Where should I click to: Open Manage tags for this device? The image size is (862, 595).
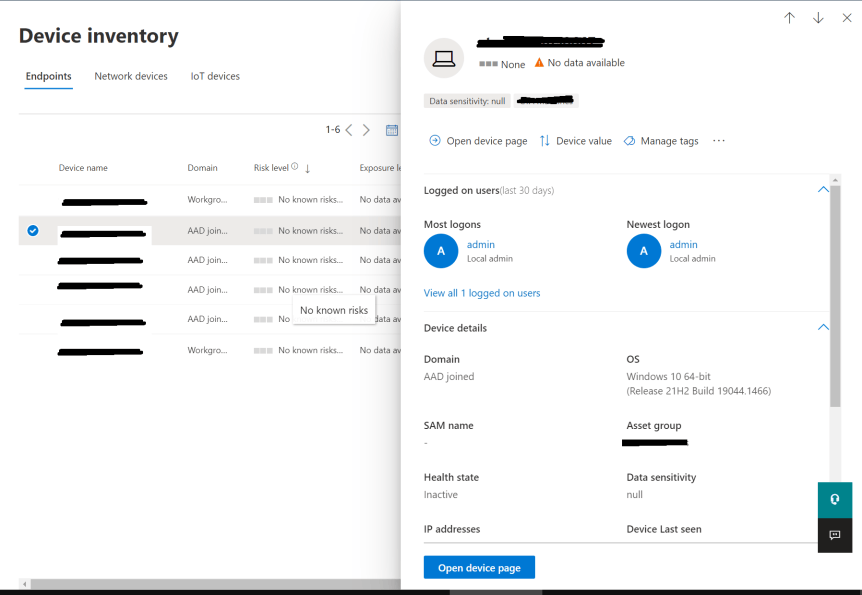[x=661, y=141]
